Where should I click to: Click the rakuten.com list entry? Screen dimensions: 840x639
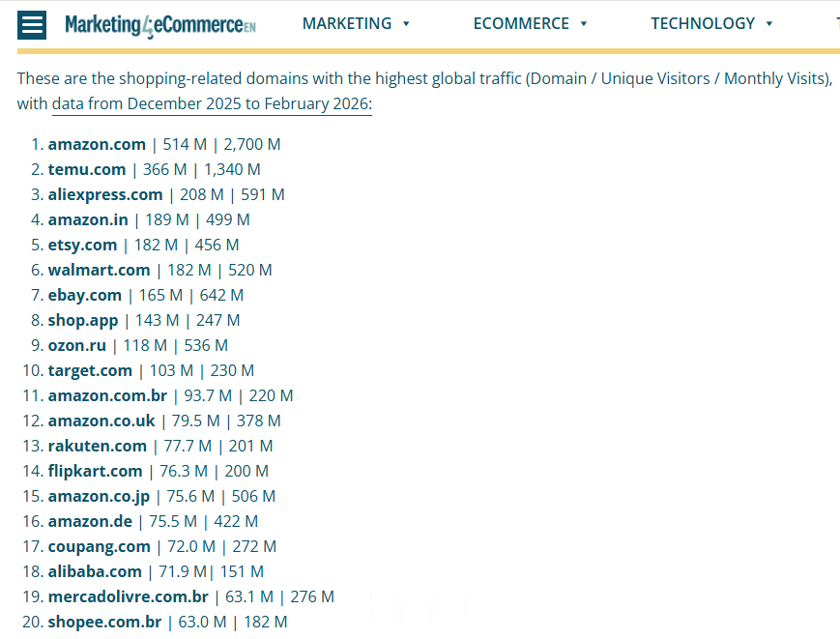tap(160, 447)
